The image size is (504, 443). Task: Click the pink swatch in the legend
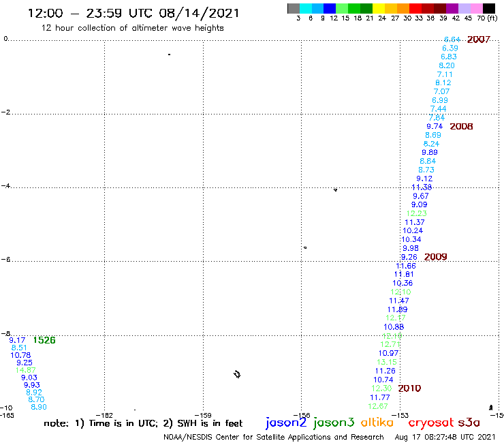pyautogui.click(x=477, y=8)
